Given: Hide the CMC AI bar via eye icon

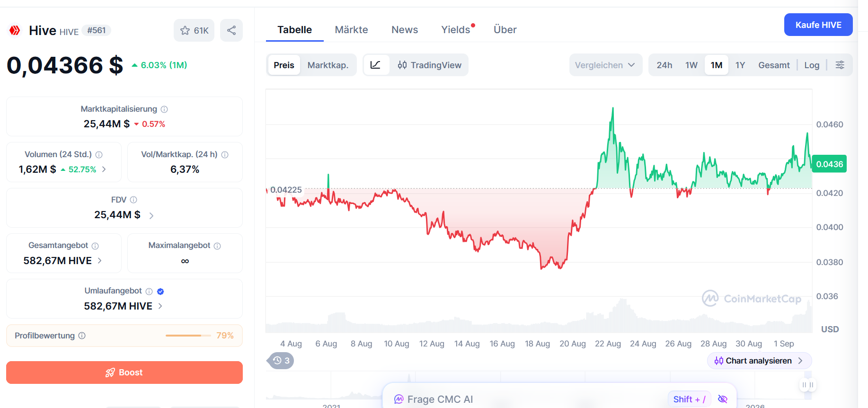Looking at the screenshot, I should [x=723, y=399].
